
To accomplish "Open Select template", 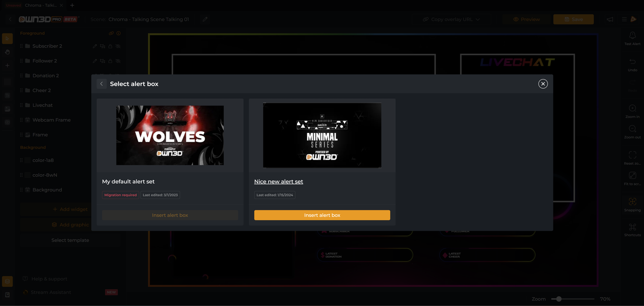I will (70, 240).
